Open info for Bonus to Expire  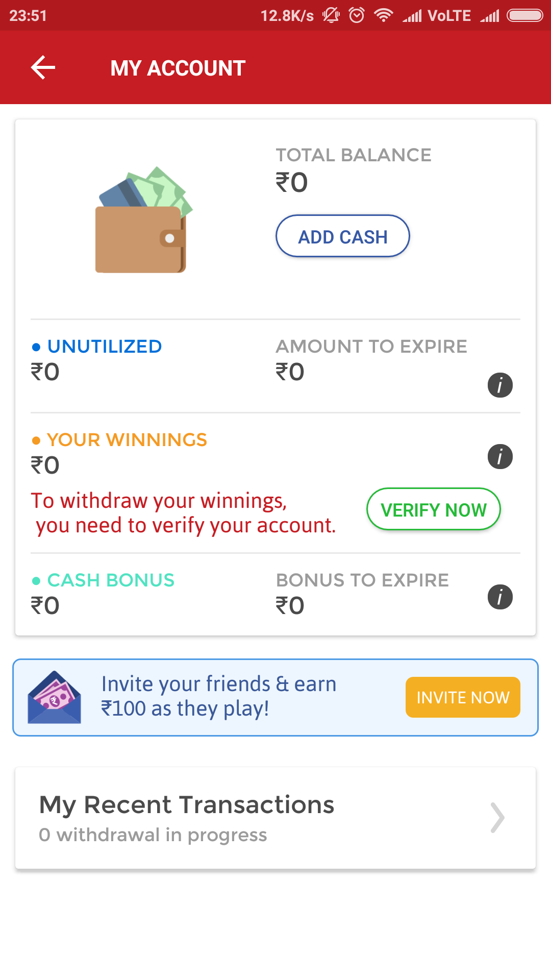[x=500, y=597]
